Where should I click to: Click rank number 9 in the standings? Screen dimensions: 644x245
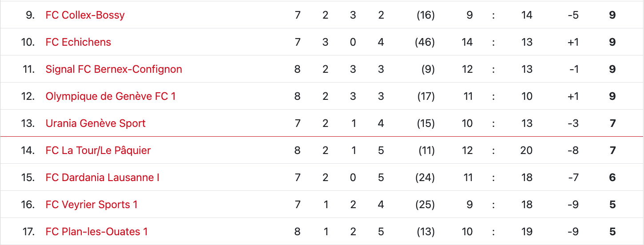[30, 15]
